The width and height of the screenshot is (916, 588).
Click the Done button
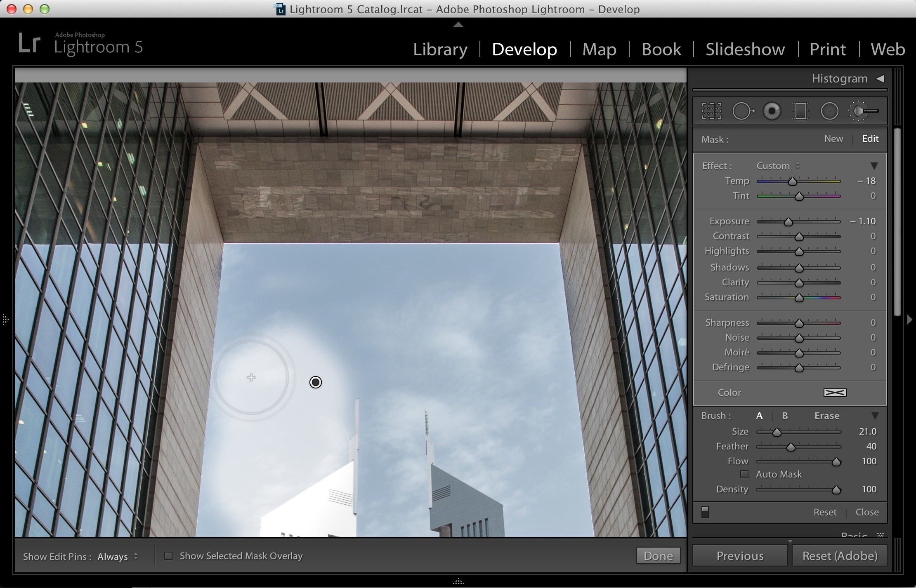click(x=658, y=556)
